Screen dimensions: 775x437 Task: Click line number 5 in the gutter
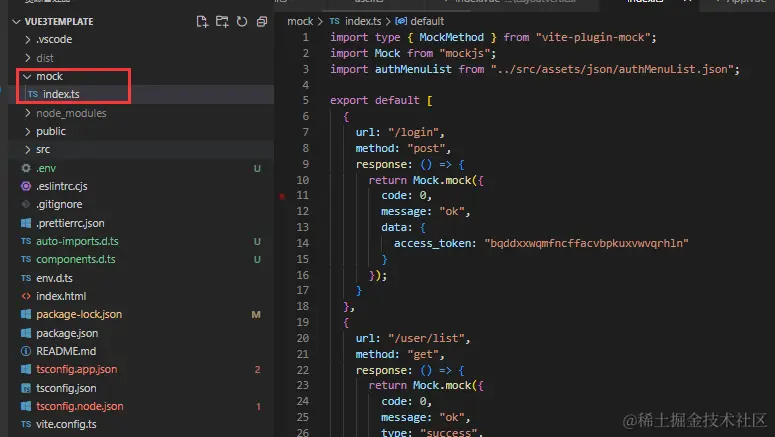pyautogui.click(x=305, y=100)
